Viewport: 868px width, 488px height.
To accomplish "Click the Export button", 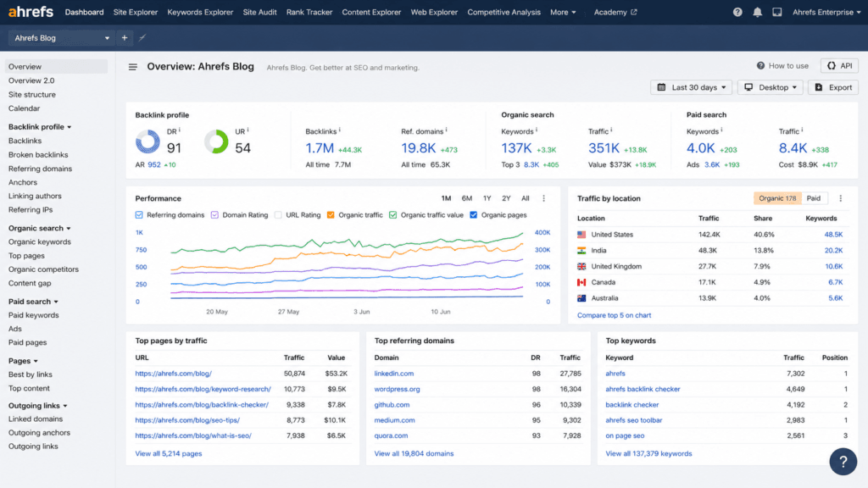I will point(833,87).
